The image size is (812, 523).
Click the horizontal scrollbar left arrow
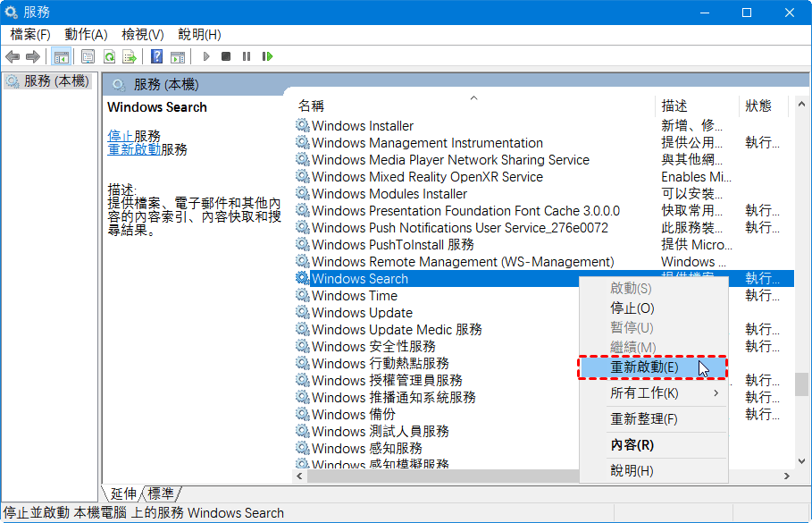[300, 476]
